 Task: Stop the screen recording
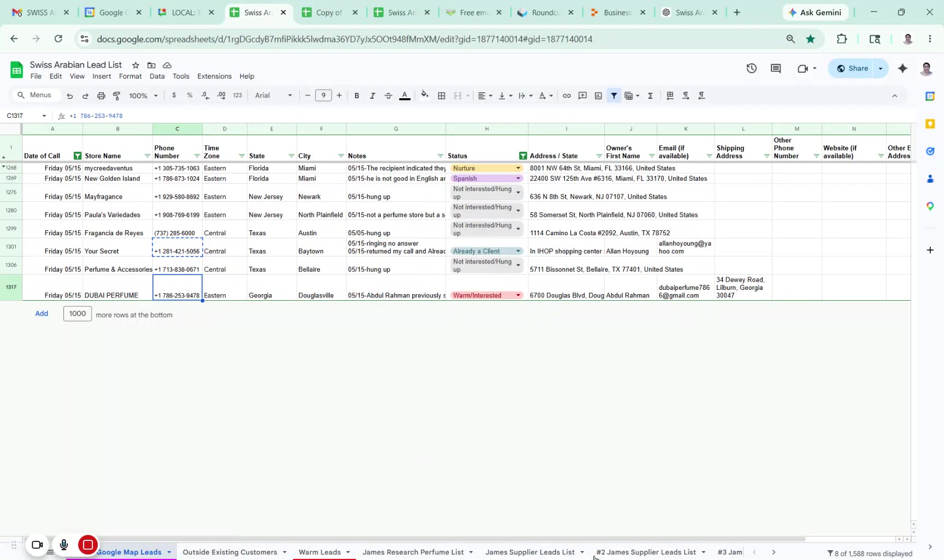point(87,544)
